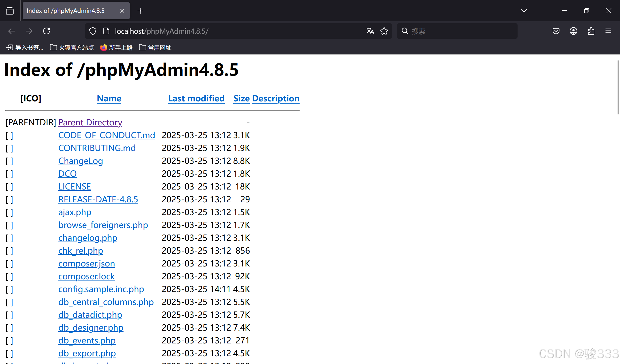Open the LICENSE file link
Screen dimensions: 620x364
pyautogui.click(x=74, y=186)
